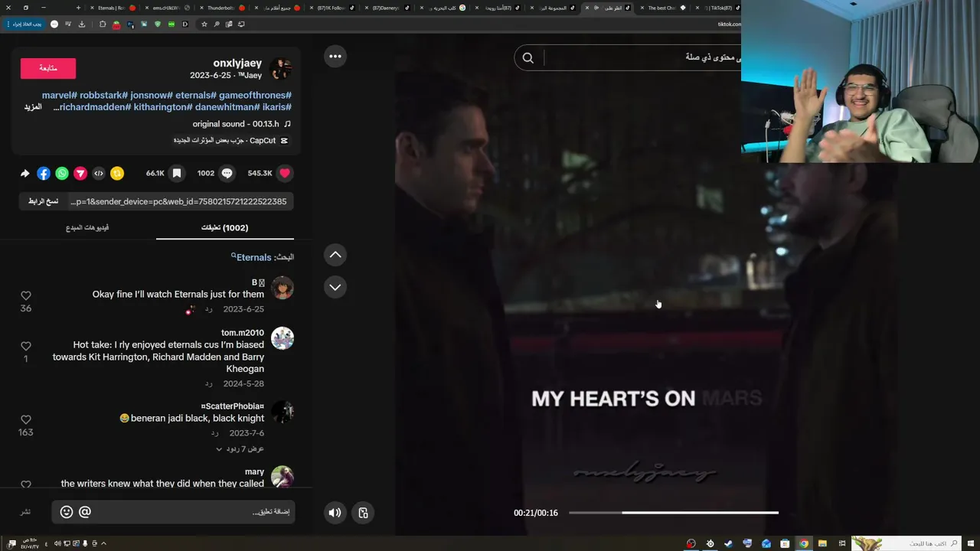The height and width of the screenshot is (551, 980).
Task: Seek on the video progress bar
Action: click(674, 513)
